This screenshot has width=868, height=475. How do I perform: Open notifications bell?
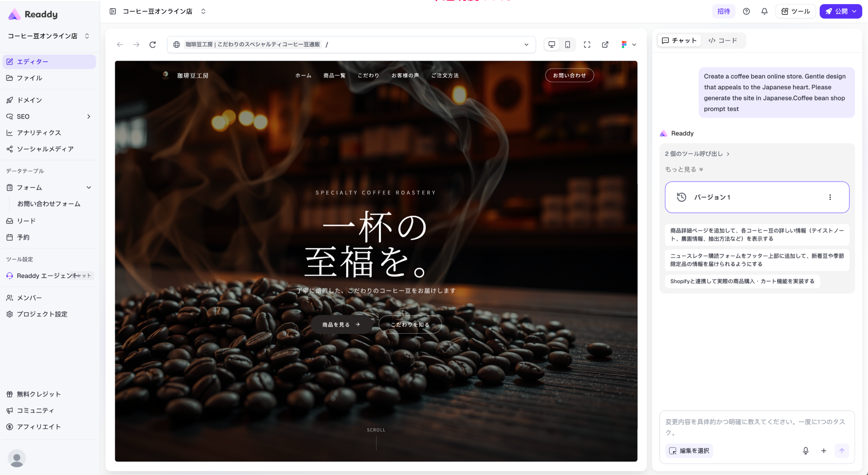click(764, 11)
